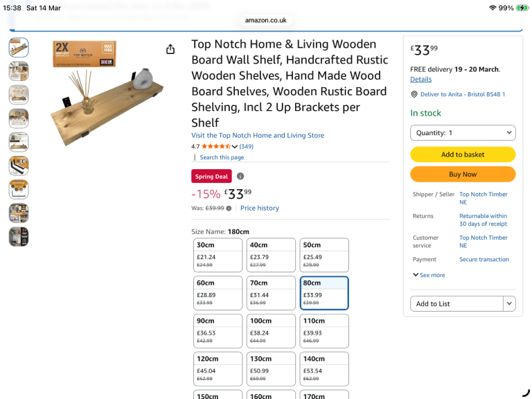Screen dimensions: 532x399
Task: Open the star rating popover arrow
Action: (235, 147)
